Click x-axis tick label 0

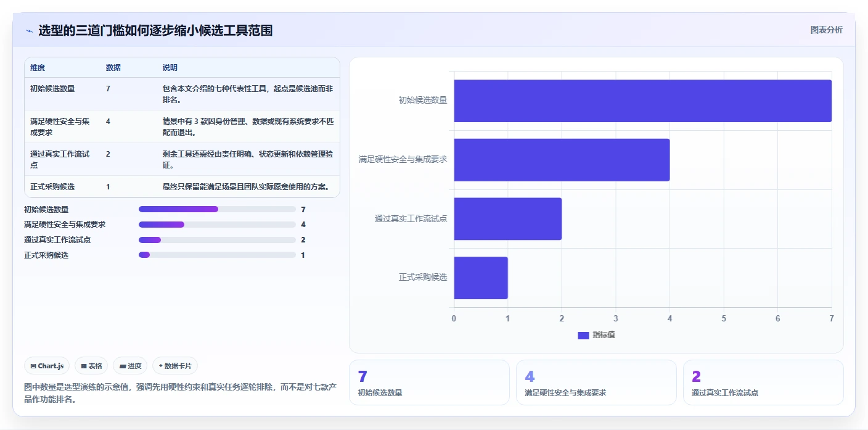click(454, 318)
